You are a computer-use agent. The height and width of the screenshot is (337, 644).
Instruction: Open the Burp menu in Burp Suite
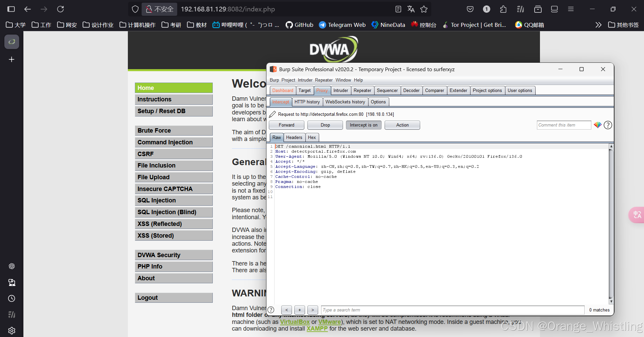coord(274,80)
